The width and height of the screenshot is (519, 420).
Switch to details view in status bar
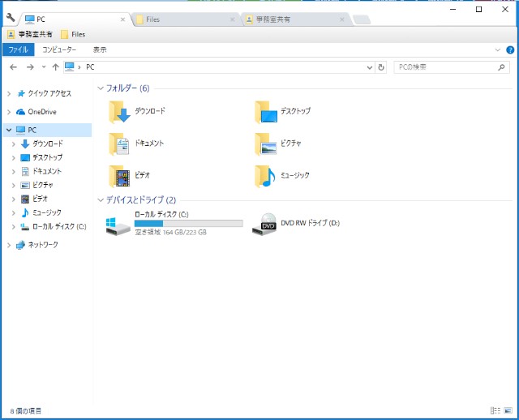(x=495, y=411)
